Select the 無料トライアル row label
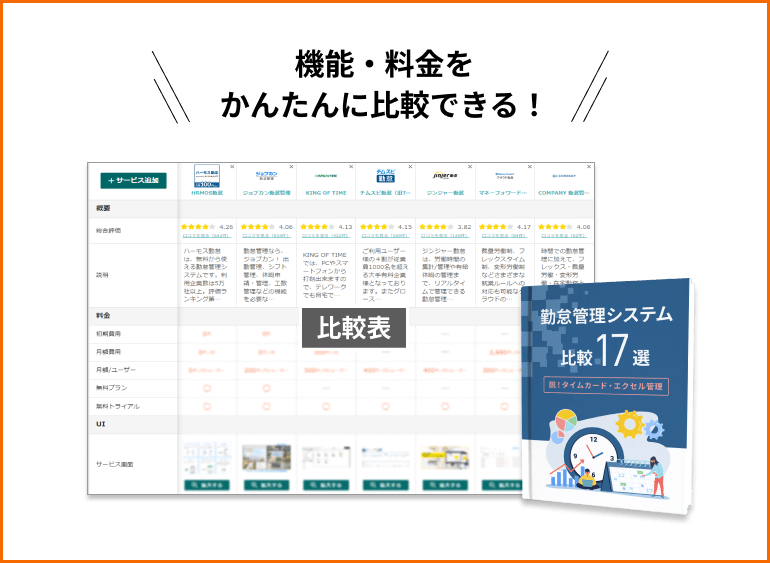 point(118,406)
